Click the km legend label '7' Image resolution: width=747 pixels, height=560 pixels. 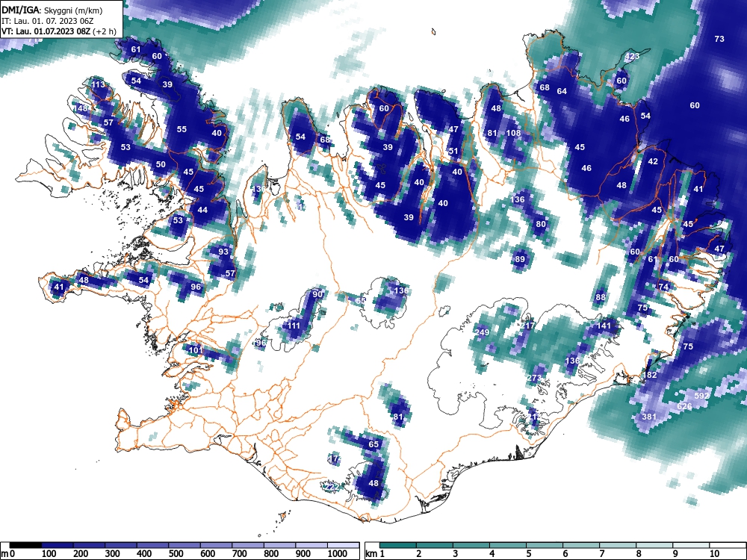601,553
